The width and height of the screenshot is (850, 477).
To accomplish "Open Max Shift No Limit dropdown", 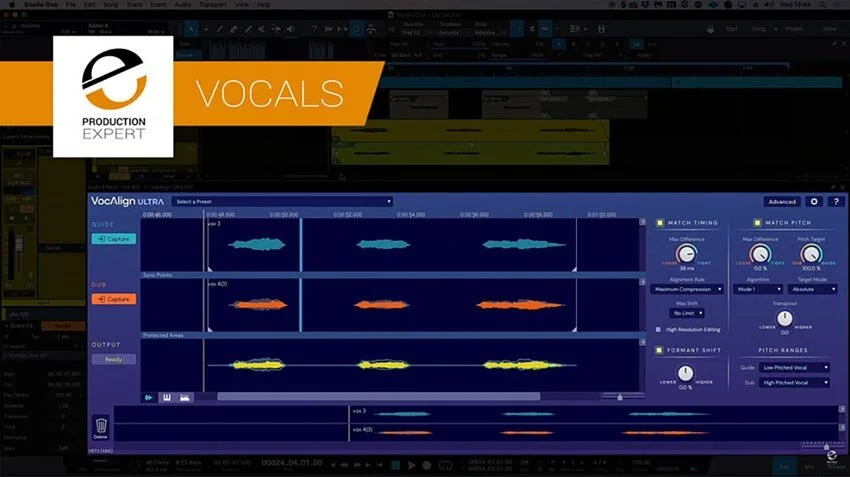I will (687, 313).
